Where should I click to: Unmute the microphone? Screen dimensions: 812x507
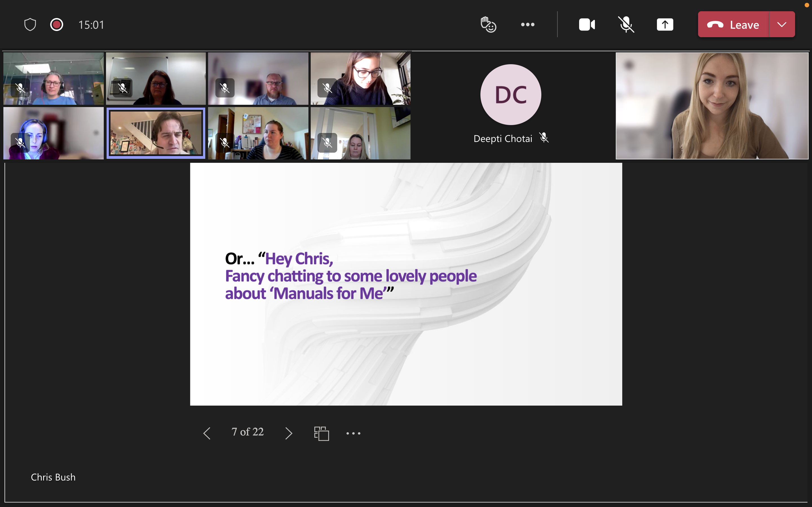(626, 25)
